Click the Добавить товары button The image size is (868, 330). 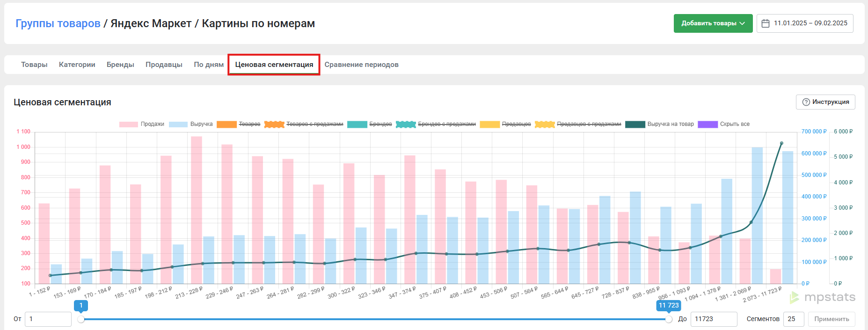click(713, 23)
